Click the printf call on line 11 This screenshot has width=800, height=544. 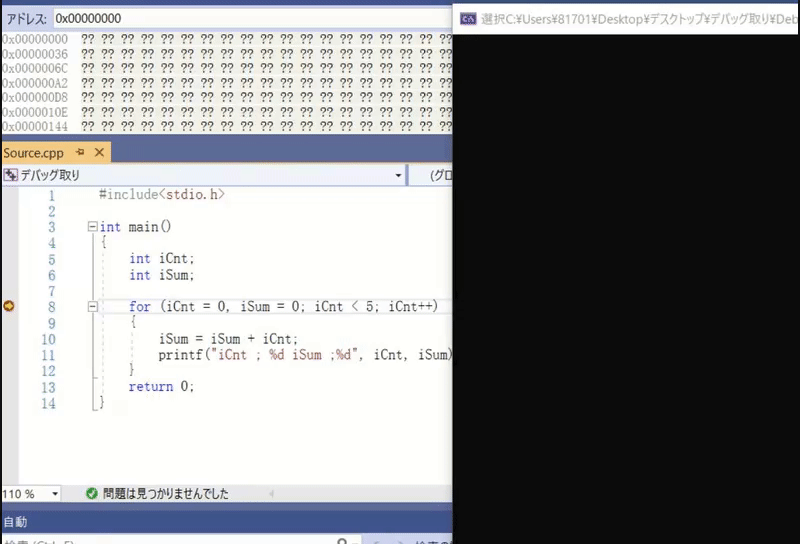305,355
